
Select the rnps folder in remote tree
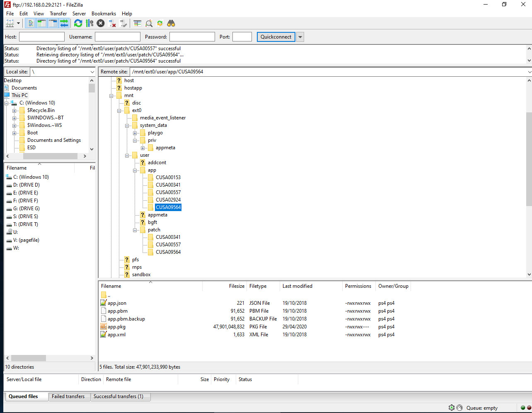137,267
